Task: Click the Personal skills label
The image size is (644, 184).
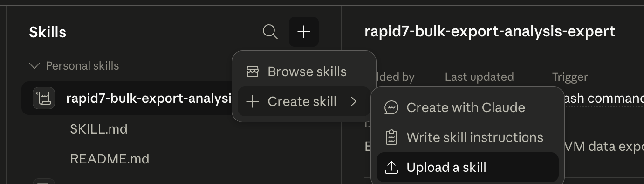Action: [82, 66]
